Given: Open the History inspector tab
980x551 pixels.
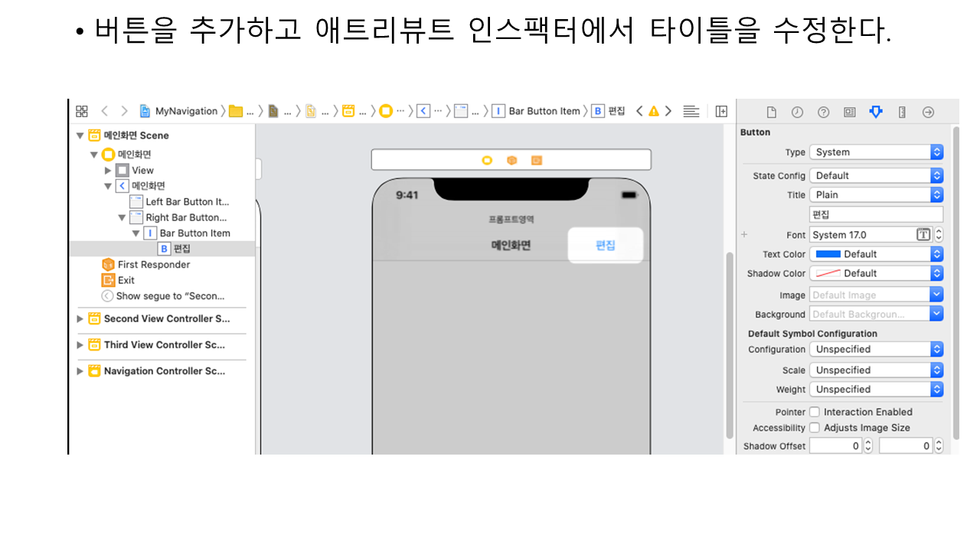Looking at the screenshot, I should click(797, 112).
